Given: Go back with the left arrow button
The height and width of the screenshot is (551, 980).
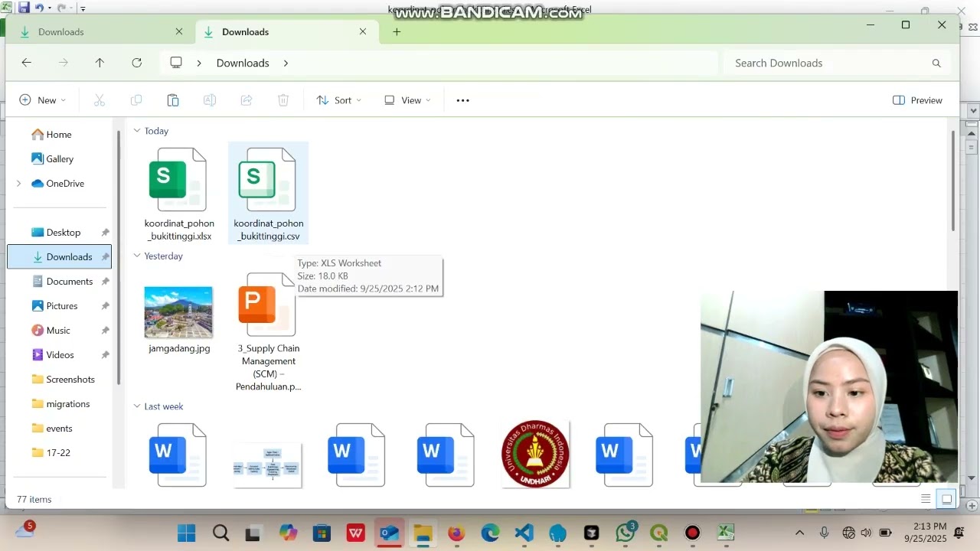Looking at the screenshot, I should tap(26, 63).
